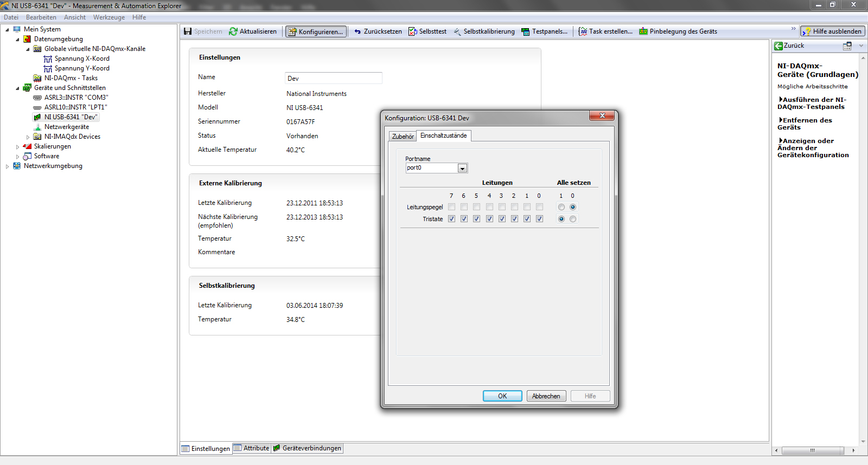The width and height of the screenshot is (868, 465).
Task: Uncheck Tristate for line 7
Action: (x=451, y=219)
